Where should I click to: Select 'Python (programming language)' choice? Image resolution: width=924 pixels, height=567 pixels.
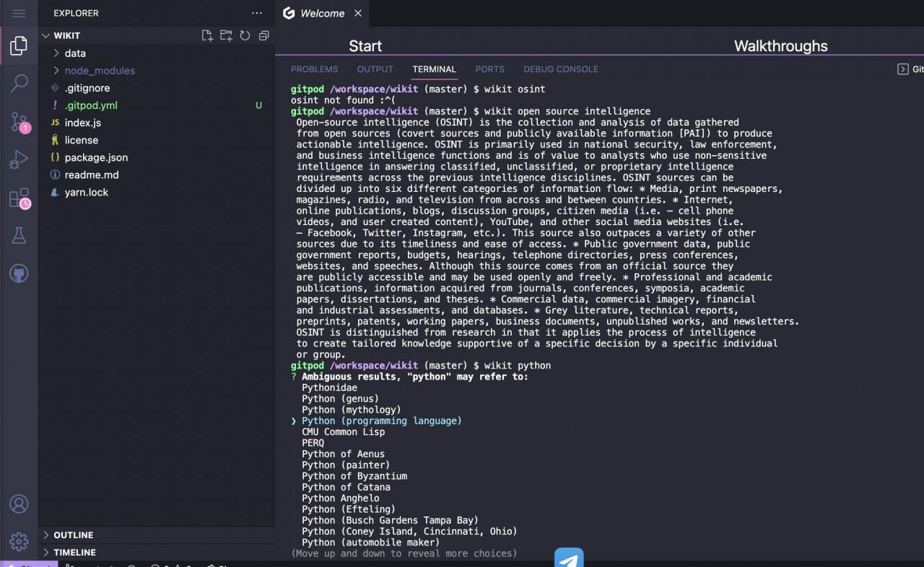(x=381, y=421)
